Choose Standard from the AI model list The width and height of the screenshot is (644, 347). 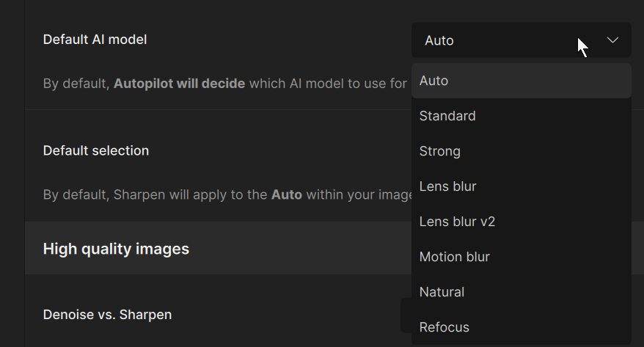click(x=447, y=116)
